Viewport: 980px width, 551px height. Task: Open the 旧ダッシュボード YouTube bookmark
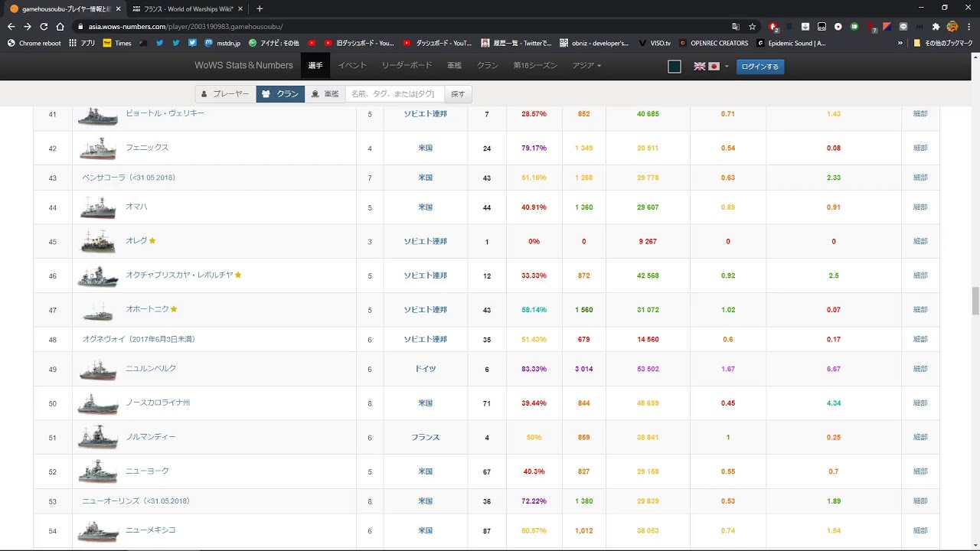pos(359,44)
